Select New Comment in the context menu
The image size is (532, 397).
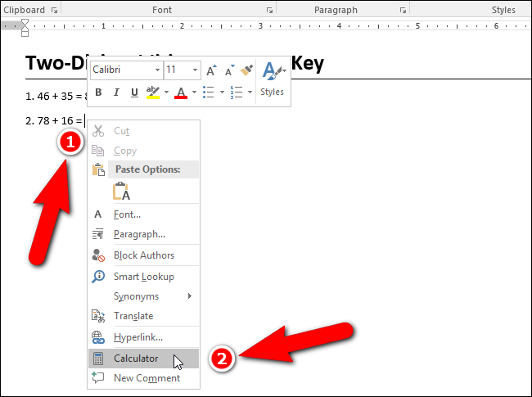[143, 378]
